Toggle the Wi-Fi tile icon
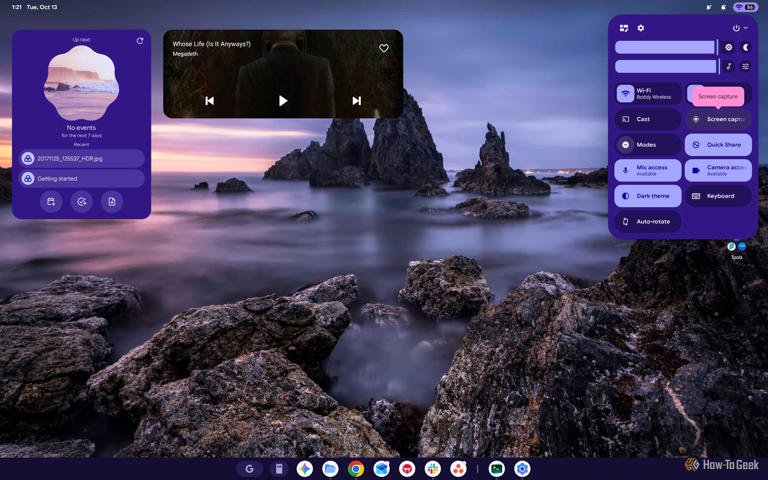 (x=625, y=94)
